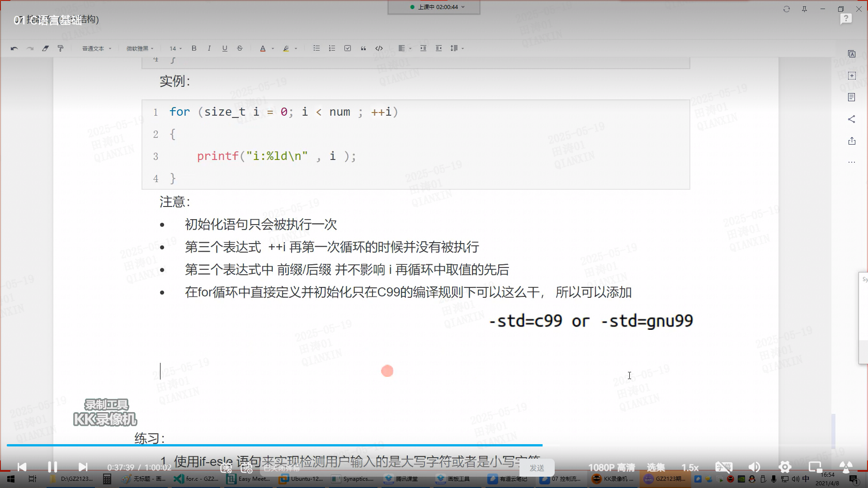
Task: Click the format painter icon
Action: pyautogui.click(x=61, y=48)
